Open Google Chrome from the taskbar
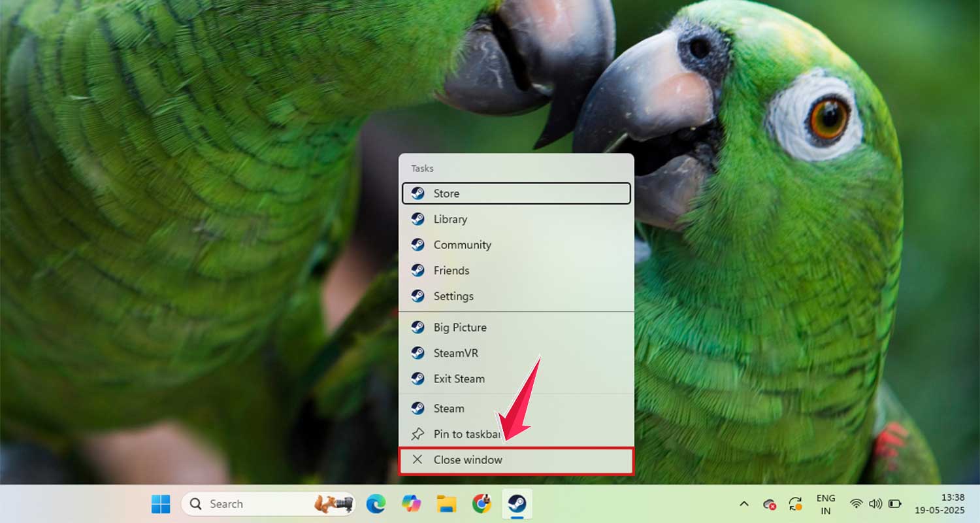Screen dimensions: 980x523 point(482,503)
